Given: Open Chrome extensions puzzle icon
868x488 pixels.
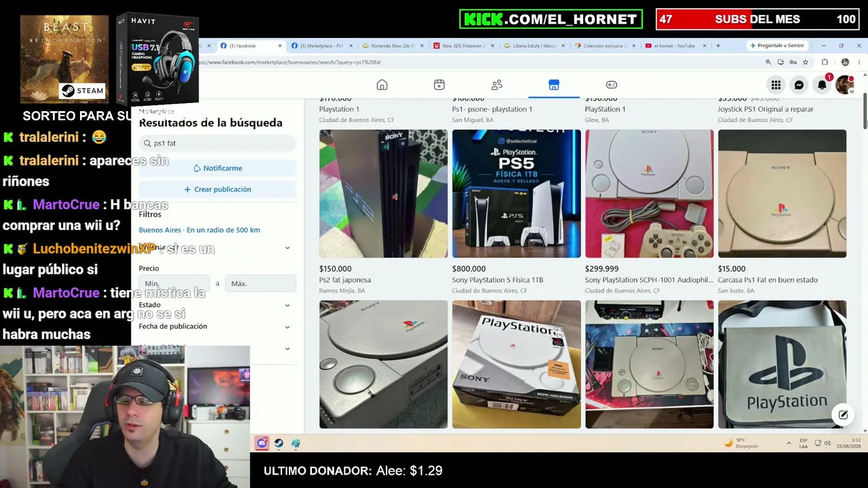Looking at the screenshot, I should pos(825,62).
